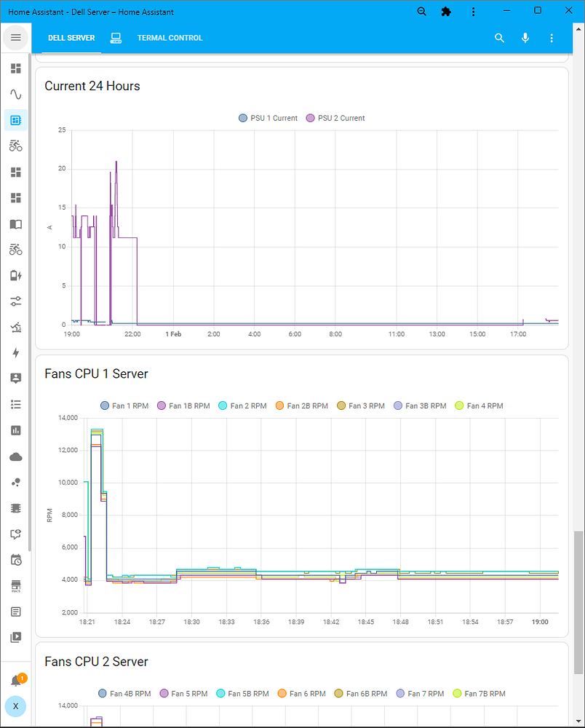Open the Energy panel from the sidebar
The image size is (585, 728).
click(x=15, y=352)
